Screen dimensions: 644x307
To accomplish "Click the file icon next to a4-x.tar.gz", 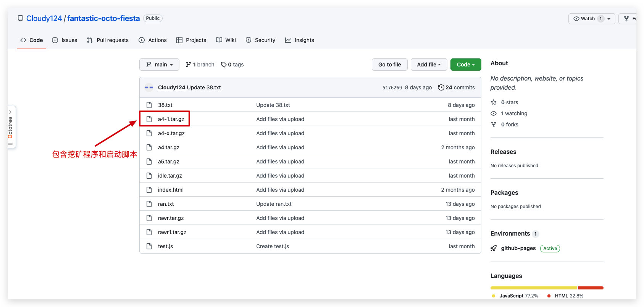I will (x=149, y=133).
